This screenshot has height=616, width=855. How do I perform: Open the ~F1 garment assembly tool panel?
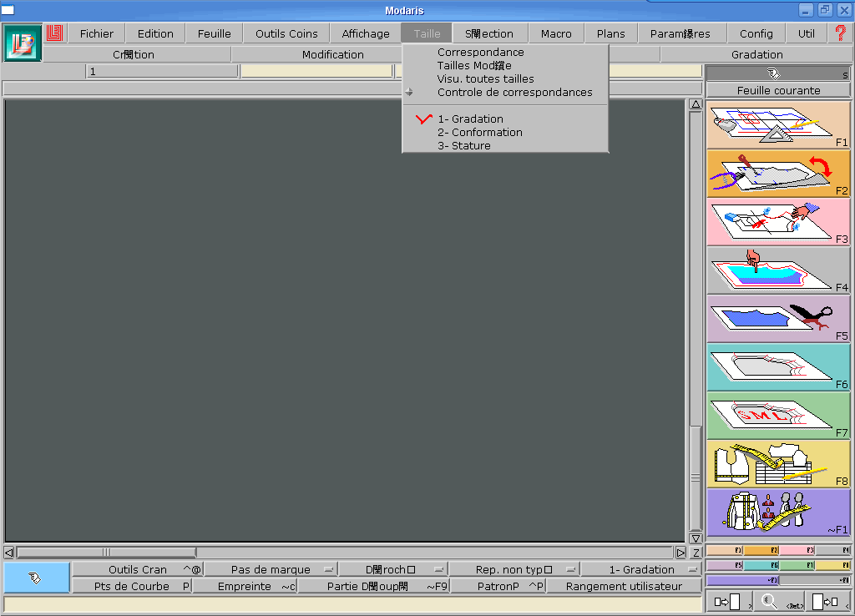coord(778,512)
